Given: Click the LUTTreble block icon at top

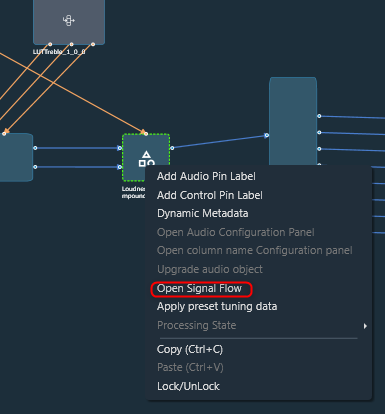Looking at the screenshot, I should pyautogui.click(x=69, y=21).
